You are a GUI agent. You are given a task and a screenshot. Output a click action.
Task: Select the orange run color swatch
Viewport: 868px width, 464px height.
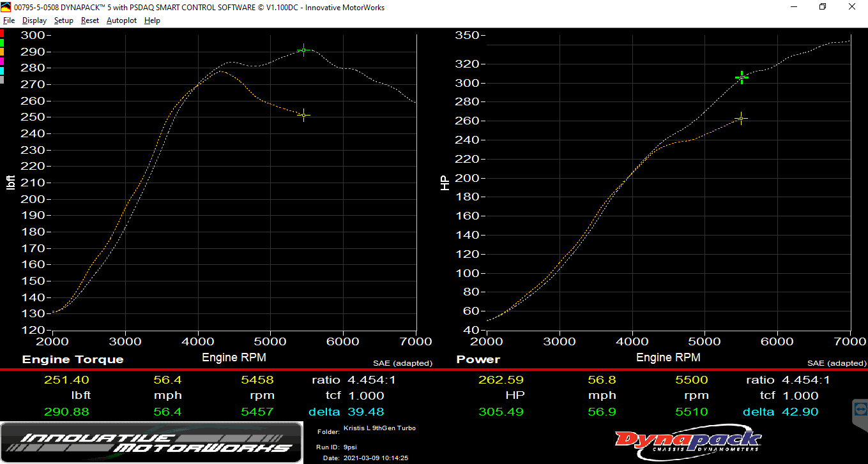2,52
